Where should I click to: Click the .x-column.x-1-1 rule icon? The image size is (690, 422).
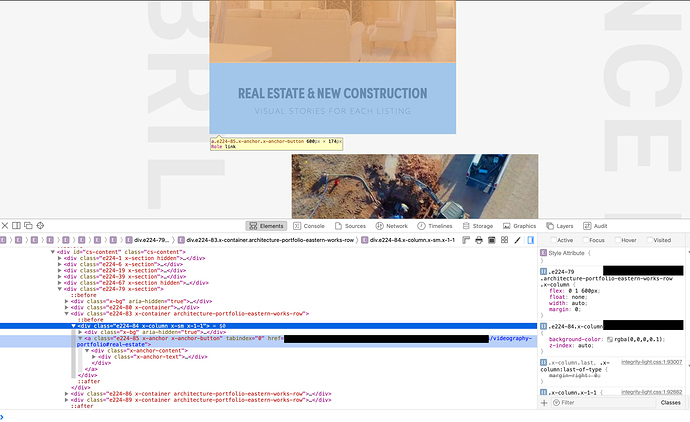543,392
